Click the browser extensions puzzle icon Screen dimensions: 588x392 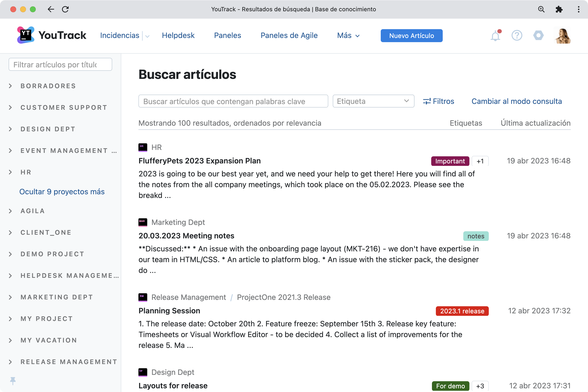[559, 9]
